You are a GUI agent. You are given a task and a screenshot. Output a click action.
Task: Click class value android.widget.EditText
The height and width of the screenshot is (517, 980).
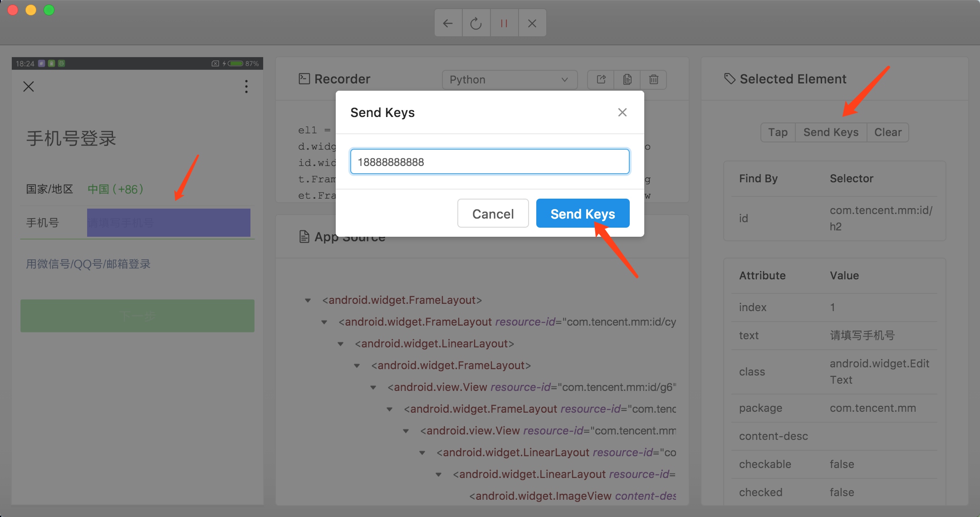pos(879,372)
